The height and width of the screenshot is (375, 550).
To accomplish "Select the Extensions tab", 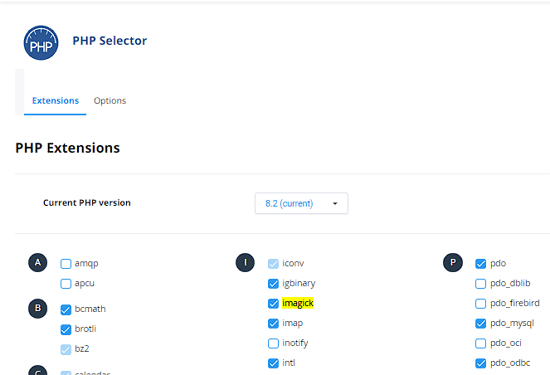I will pyautogui.click(x=55, y=101).
